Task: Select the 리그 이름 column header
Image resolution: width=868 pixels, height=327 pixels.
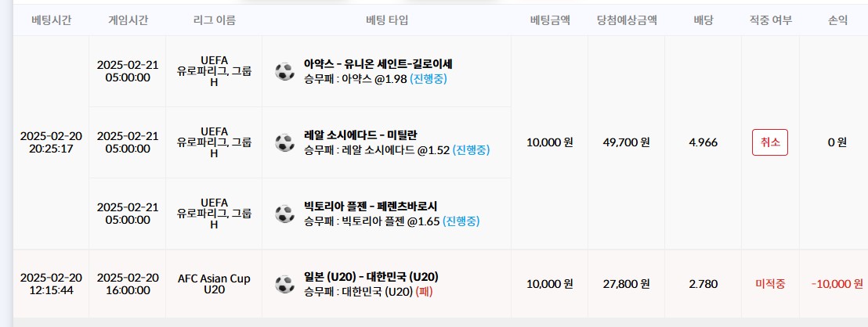Action: (214, 20)
